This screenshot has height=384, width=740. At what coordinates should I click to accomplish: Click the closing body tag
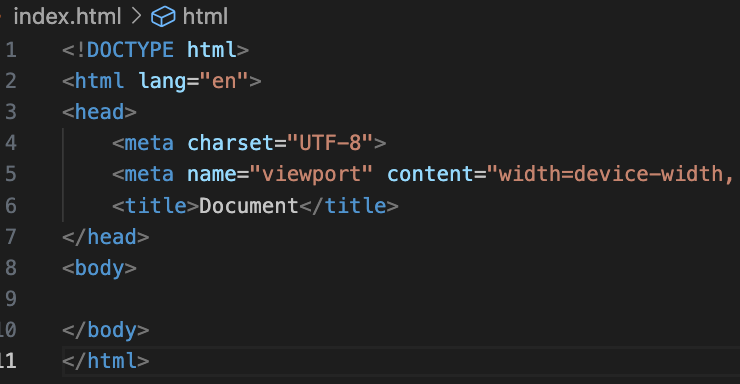(106, 330)
